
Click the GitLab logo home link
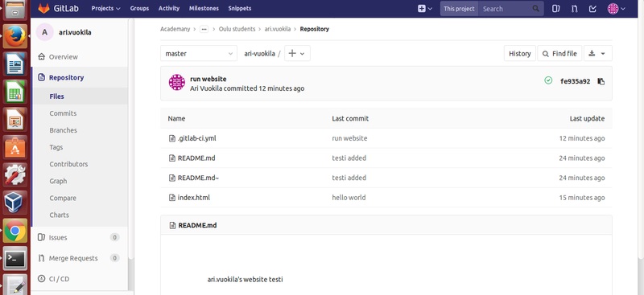(58, 8)
